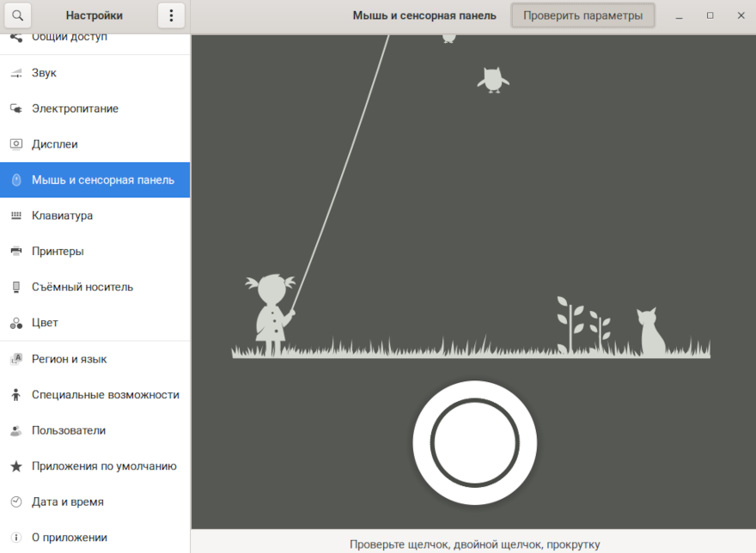Open the three-dot settings menu

tap(171, 15)
